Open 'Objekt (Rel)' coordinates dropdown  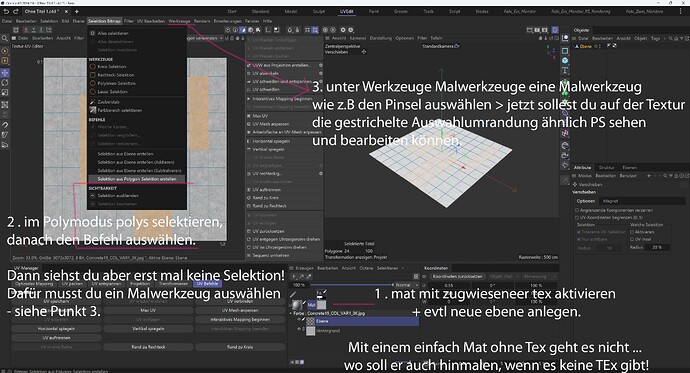[503, 277]
